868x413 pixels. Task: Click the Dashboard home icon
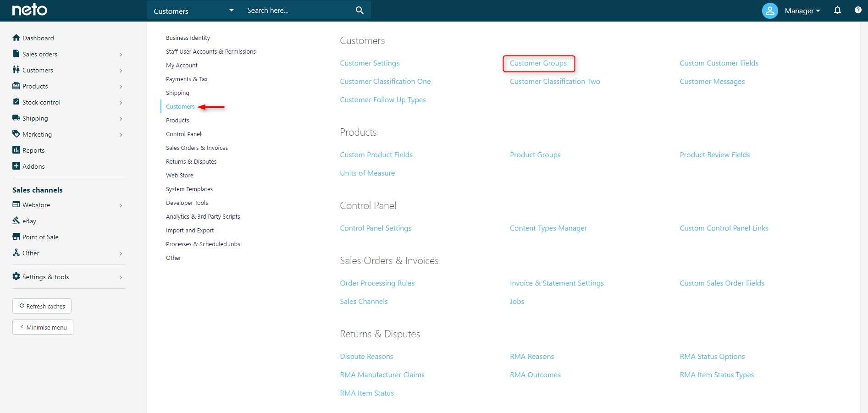click(x=17, y=38)
